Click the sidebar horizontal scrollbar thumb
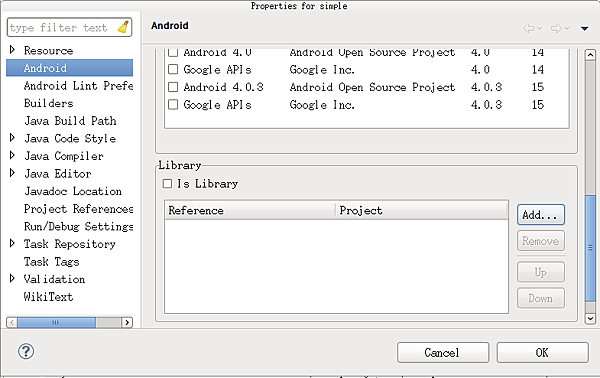600x378 pixels. pos(56,323)
